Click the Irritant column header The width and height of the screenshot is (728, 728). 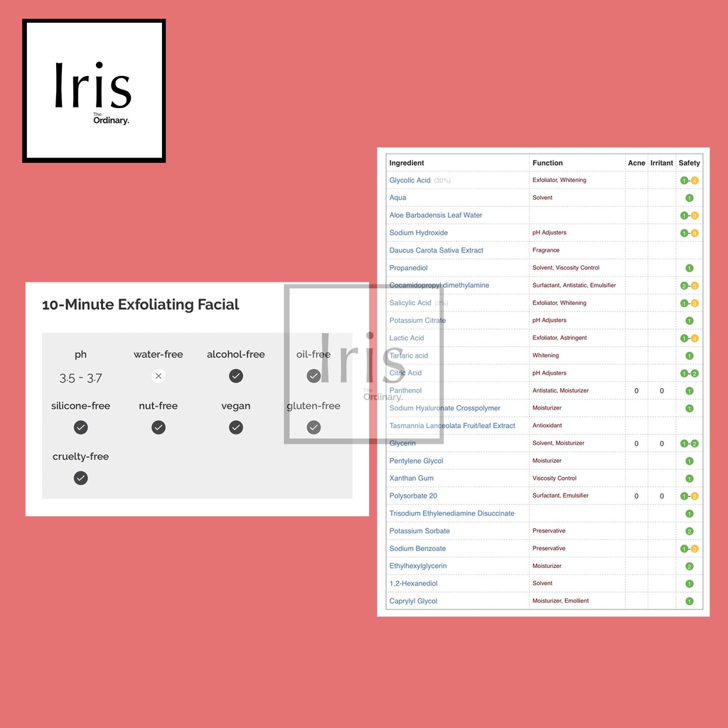click(661, 163)
